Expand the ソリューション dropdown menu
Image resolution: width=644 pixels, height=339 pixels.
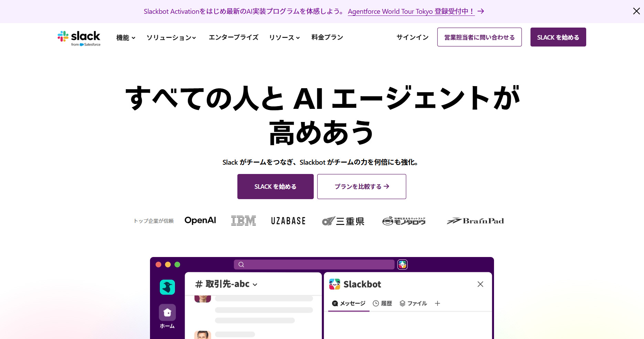point(171,38)
